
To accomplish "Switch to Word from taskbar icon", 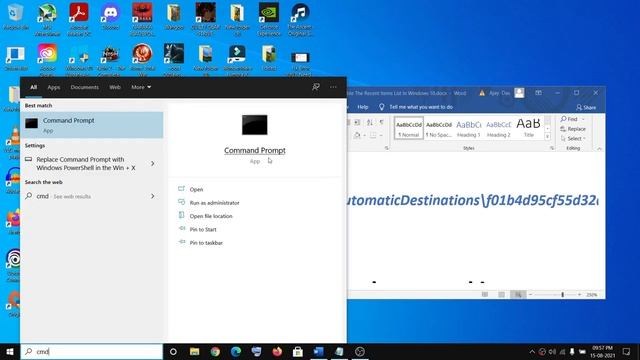I will [x=318, y=351].
